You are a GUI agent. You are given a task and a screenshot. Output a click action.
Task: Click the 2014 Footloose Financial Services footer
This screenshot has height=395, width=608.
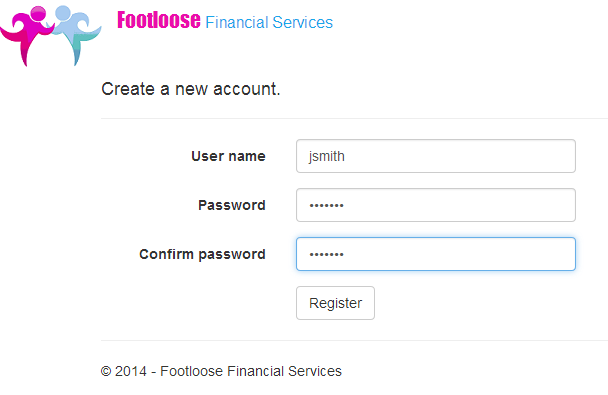(221, 371)
